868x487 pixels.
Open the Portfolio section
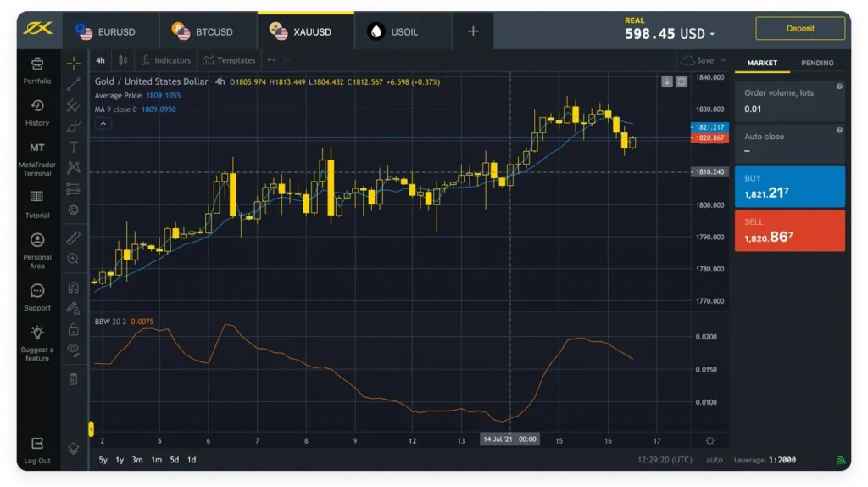click(x=37, y=70)
